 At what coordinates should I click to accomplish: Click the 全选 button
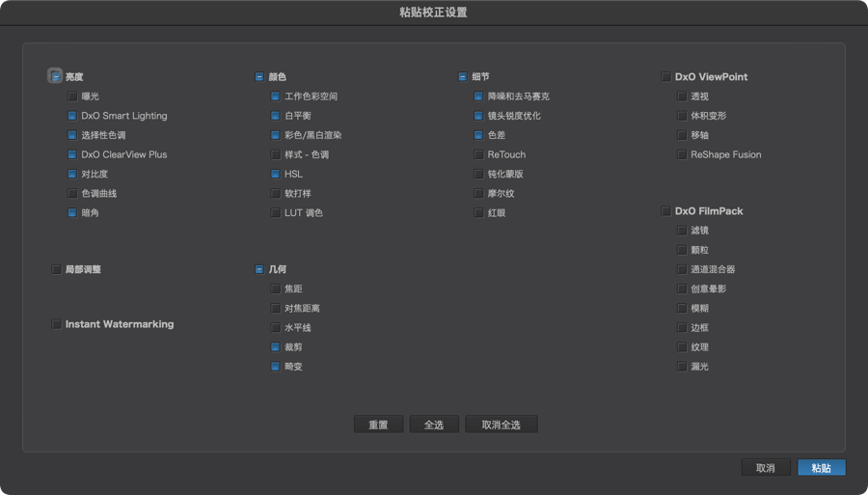(x=434, y=425)
